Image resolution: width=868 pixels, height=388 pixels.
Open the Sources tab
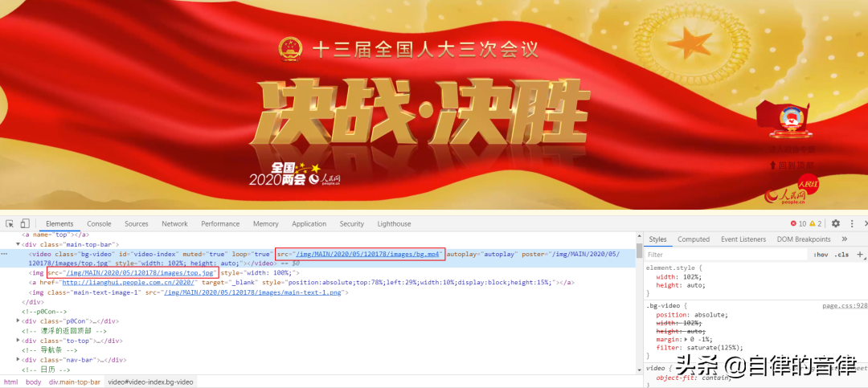[x=136, y=223]
